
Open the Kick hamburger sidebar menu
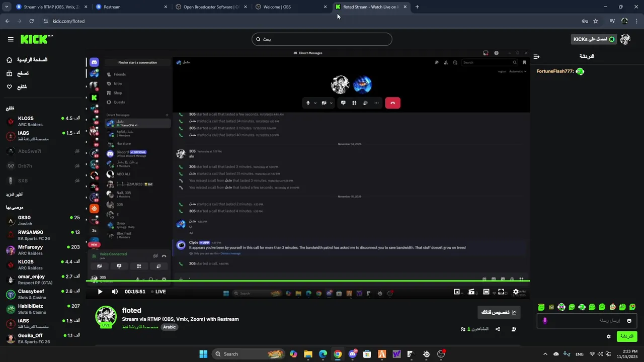click(x=11, y=39)
